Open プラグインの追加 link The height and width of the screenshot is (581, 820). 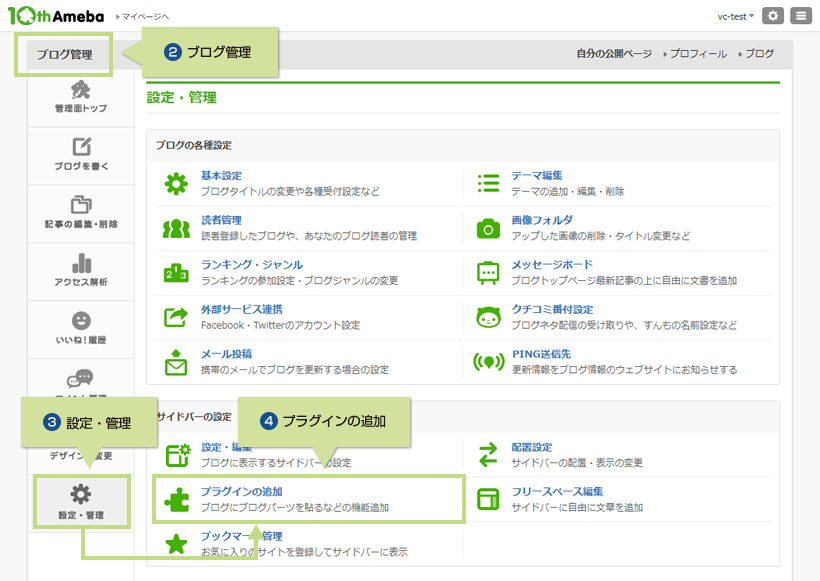tap(242, 492)
